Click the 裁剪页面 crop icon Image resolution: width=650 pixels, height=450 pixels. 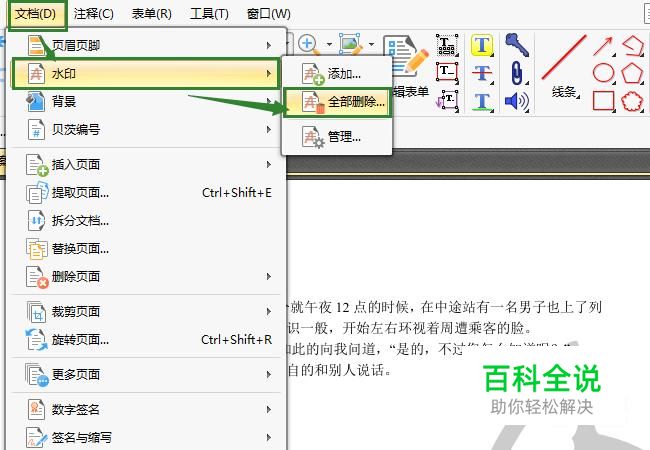coord(36,312)
